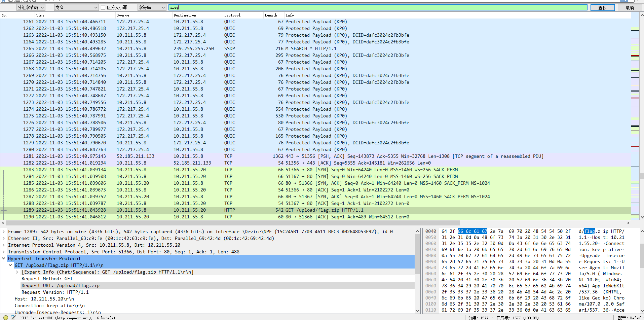Expand the Expert Info (Chat/Sequence) node
Image resolution: width=644 pixels, height=320 pixels.
17,272
